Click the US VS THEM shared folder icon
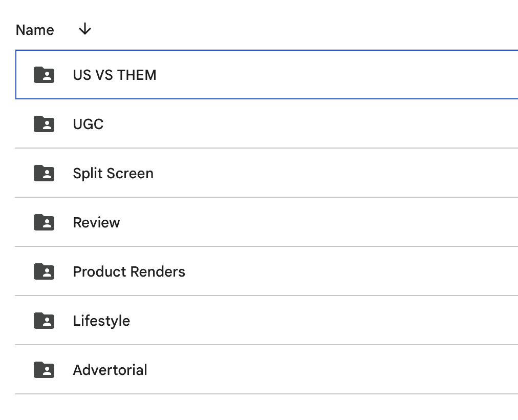 pyautogui.click(x=44, y=75)
